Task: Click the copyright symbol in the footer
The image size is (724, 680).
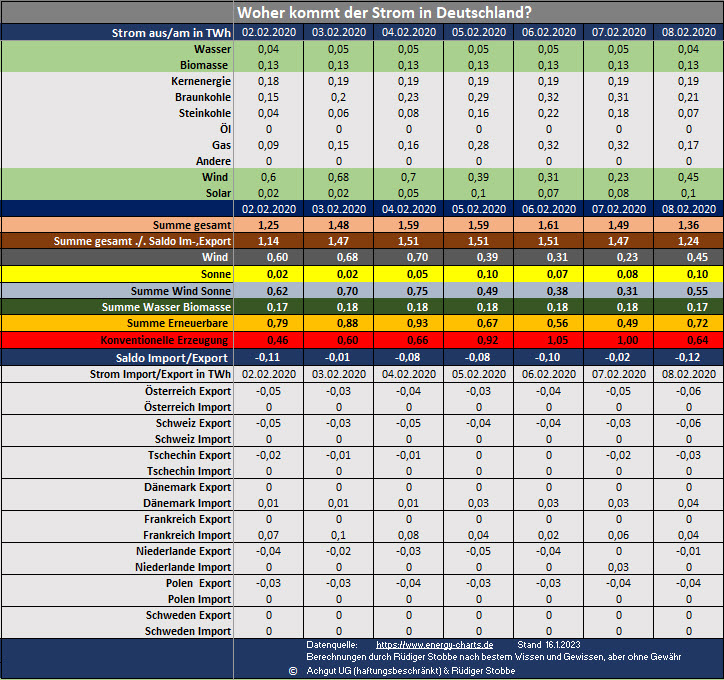Action: coord(293,670)
